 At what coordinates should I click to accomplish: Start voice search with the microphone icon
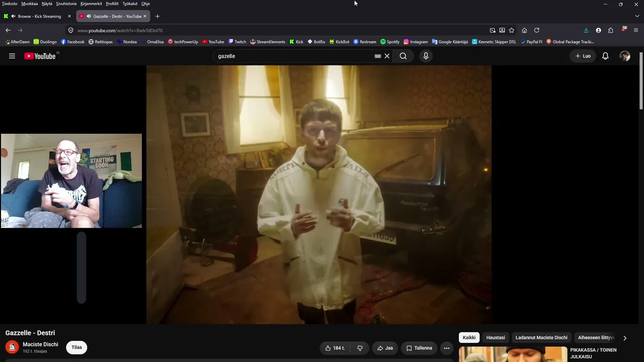(426, 56)
